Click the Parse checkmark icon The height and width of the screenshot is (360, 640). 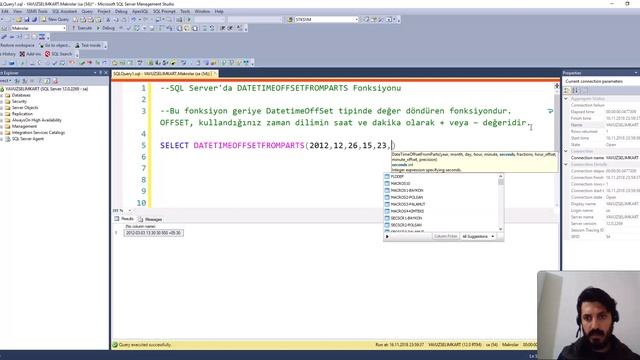[128, 28]
